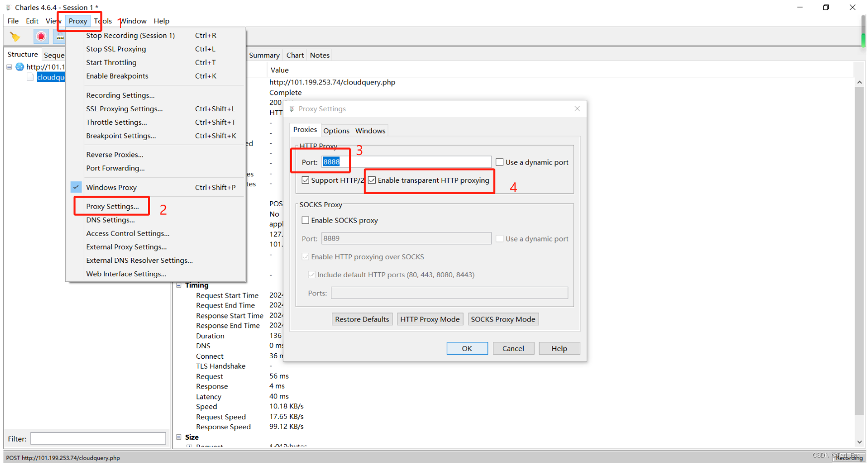Image resolution: width=868 pixels, height=463 pixels.
Task: Open SSL Proxying Settings...
Action: (156, 108)
